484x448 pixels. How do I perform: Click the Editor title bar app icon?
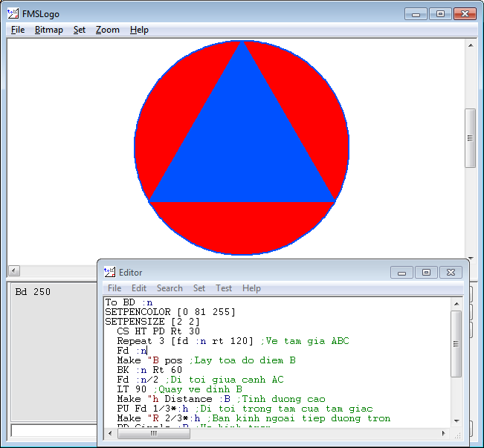tap(109, 272)
